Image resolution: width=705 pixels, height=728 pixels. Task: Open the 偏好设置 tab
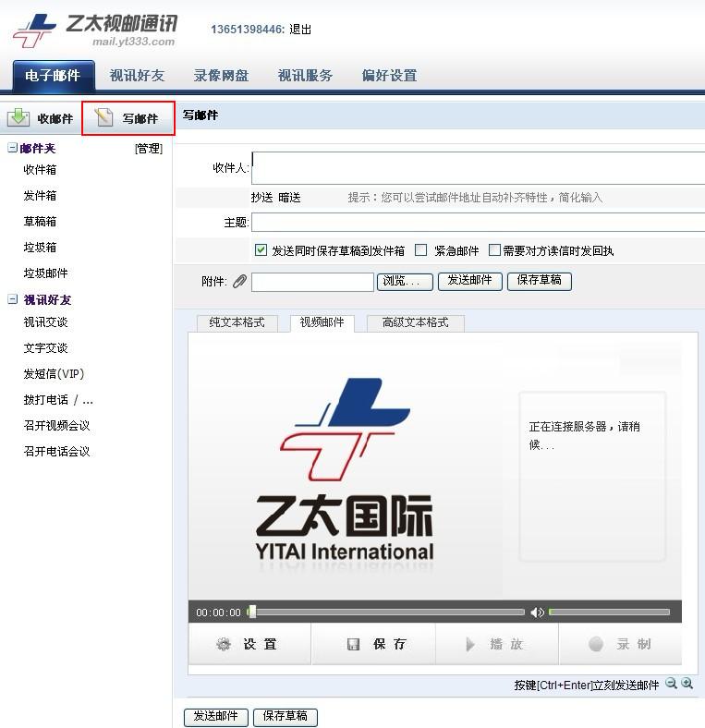coord(389,75)
